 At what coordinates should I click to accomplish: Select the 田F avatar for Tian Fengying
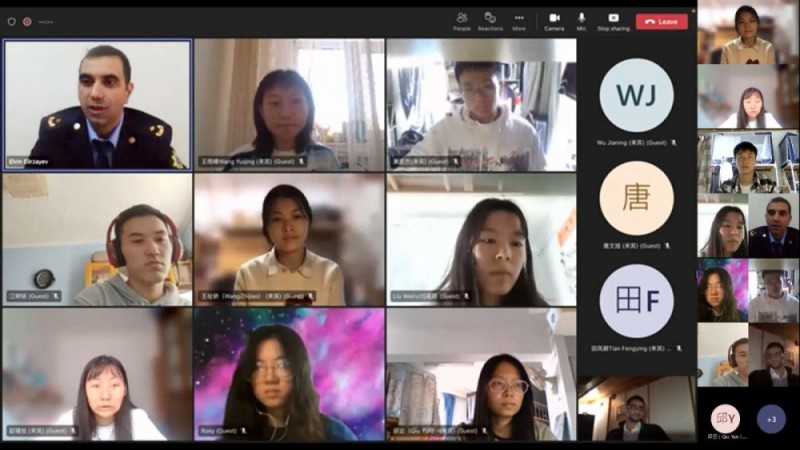coord(636,301)
